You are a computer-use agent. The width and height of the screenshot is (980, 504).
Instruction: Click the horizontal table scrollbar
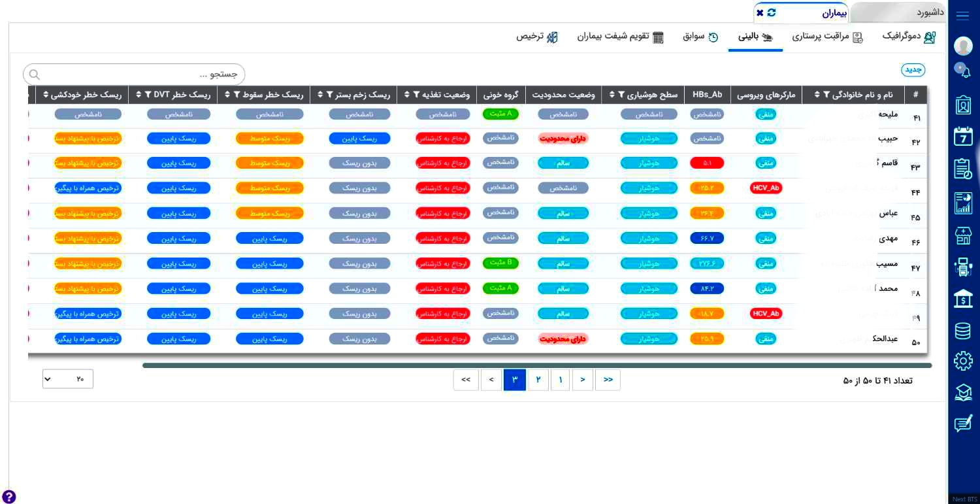(x=537, y=365)
